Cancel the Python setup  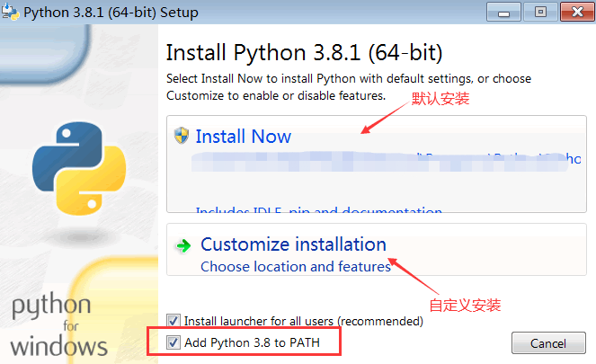pyautogui.click(x=548, y=343)
